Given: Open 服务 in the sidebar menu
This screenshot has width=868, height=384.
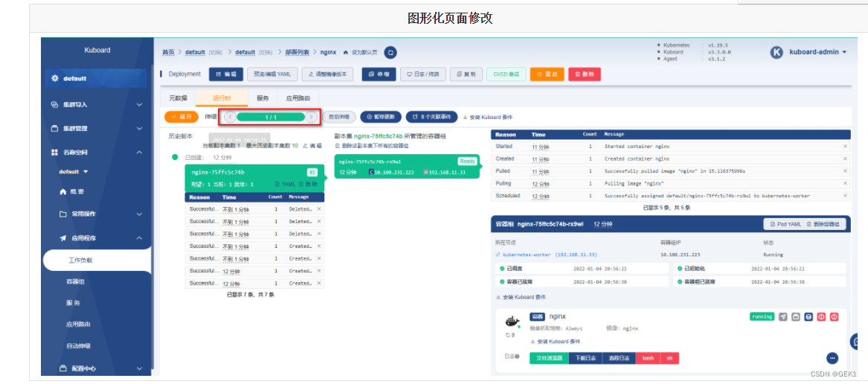Looking at the screenshot, I should click(74, 303).
